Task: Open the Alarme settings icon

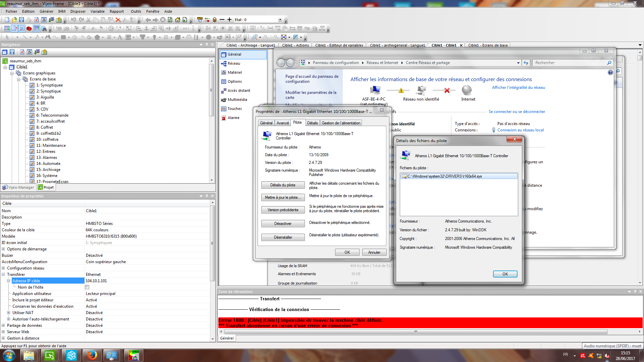Action: coord(224,118)
